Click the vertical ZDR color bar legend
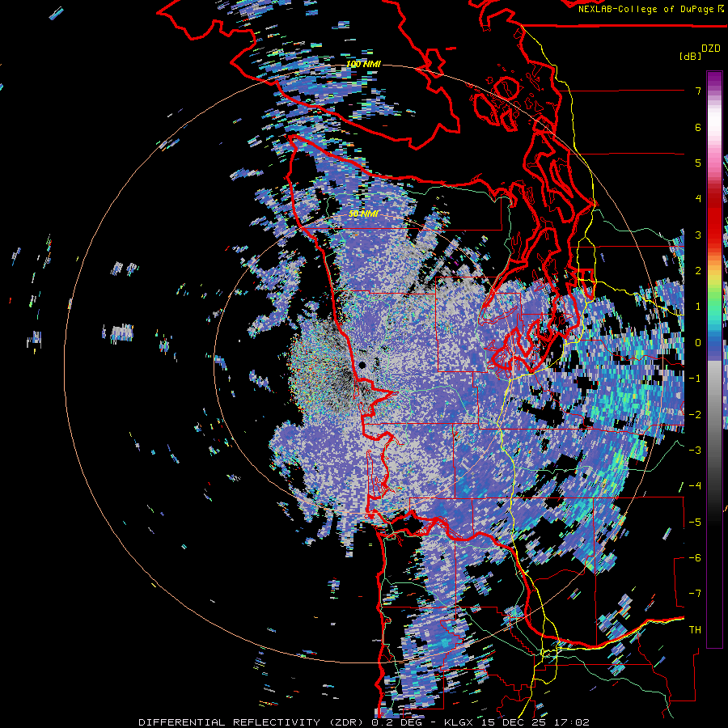The height and width of the screenshot is (728, 728). click(714, 359)
